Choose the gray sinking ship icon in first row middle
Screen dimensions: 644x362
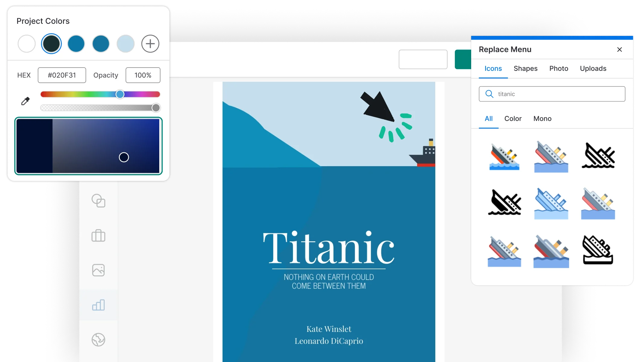point(551,157)
